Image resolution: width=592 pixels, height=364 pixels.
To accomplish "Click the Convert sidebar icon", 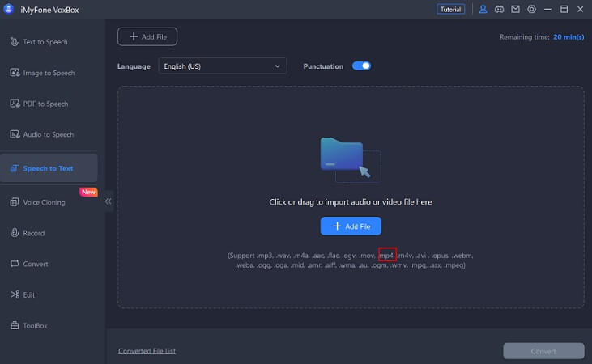I will 15,264.
